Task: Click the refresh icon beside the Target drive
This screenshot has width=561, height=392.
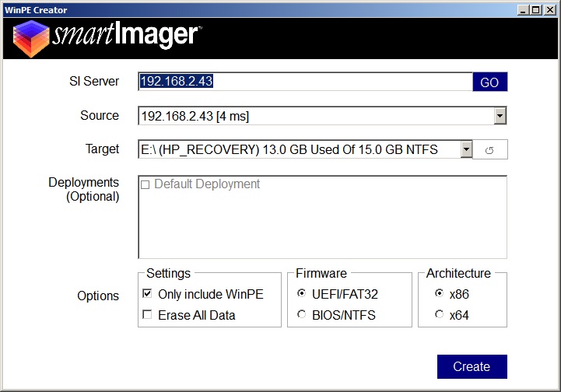Action: (x=490, y=149)
